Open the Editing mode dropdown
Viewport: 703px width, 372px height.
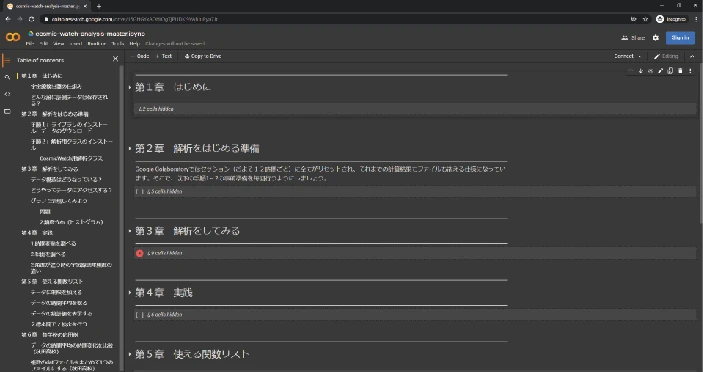click(666, 56)
